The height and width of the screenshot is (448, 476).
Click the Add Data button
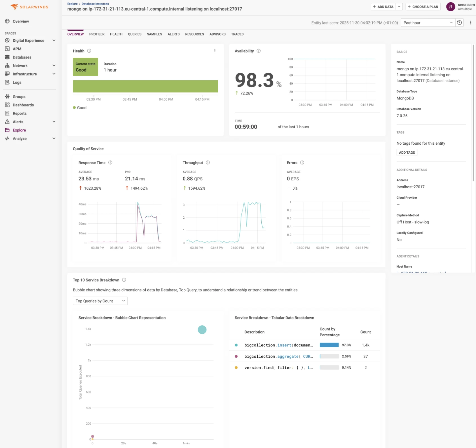[x=383, y=7]
